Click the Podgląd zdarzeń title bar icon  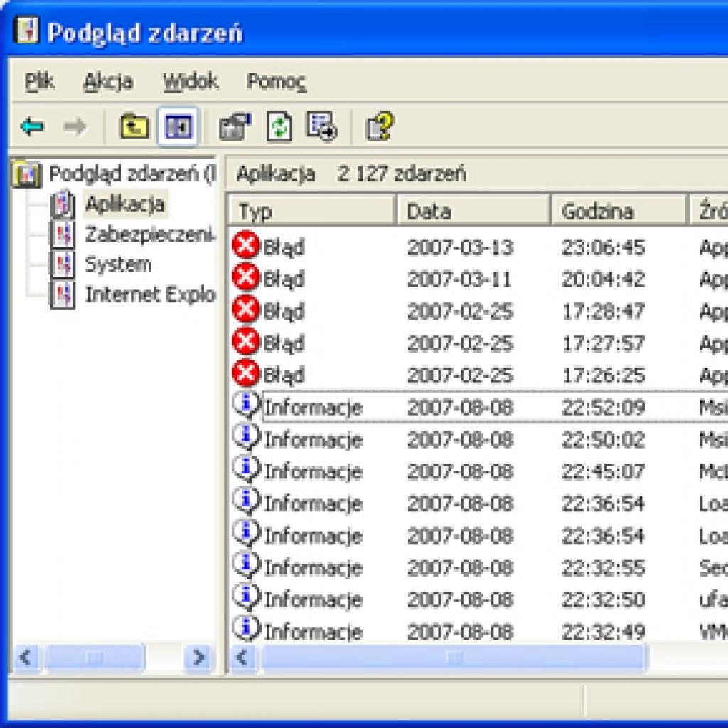26,32
